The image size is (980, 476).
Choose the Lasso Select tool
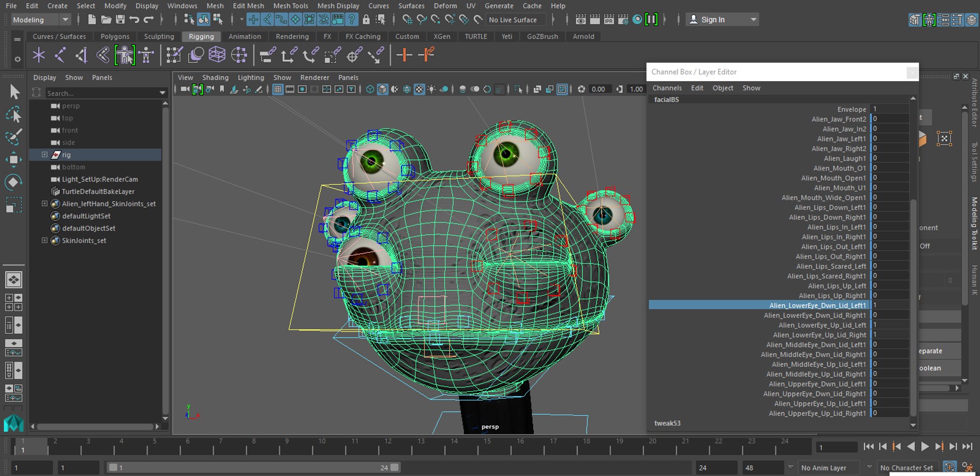tap(14, 115)
